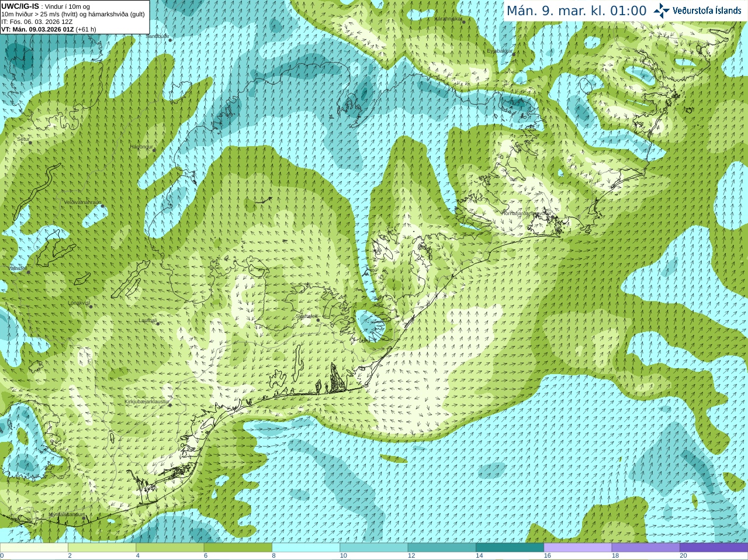The image size is (748, 560).
Task: Click the Setur station marker dot
Action: (x=30, y=142)
